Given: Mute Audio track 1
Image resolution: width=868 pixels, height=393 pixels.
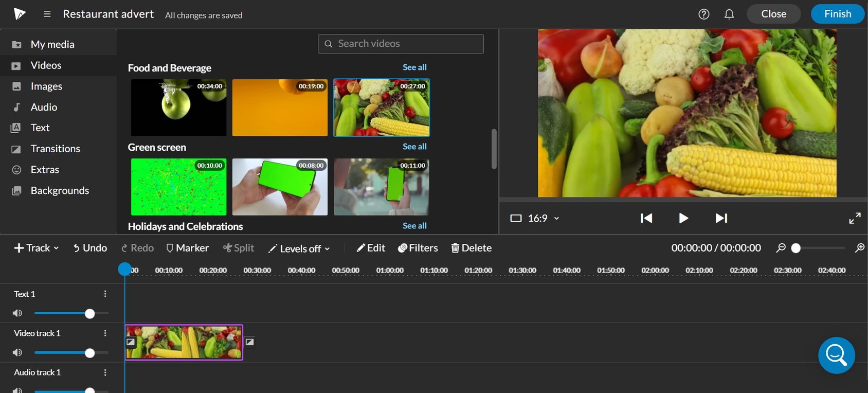Looking at the screenshot, I should pos(17,390).
